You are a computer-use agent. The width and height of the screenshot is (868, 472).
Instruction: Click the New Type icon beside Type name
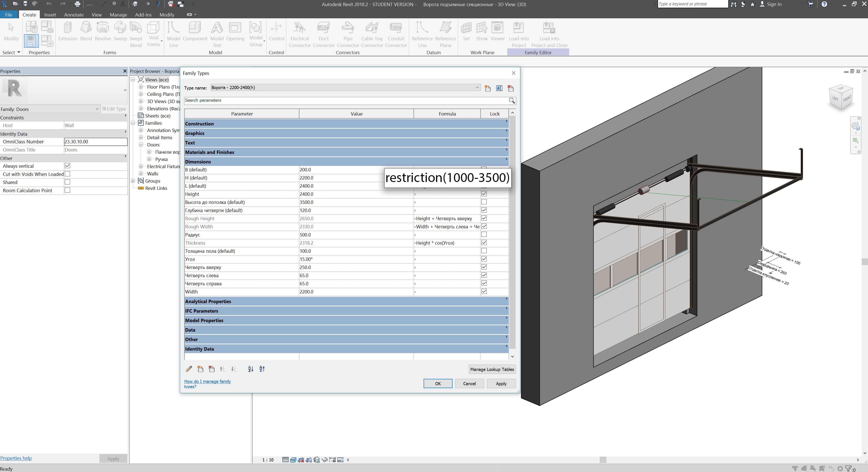[x=488, y=88]
